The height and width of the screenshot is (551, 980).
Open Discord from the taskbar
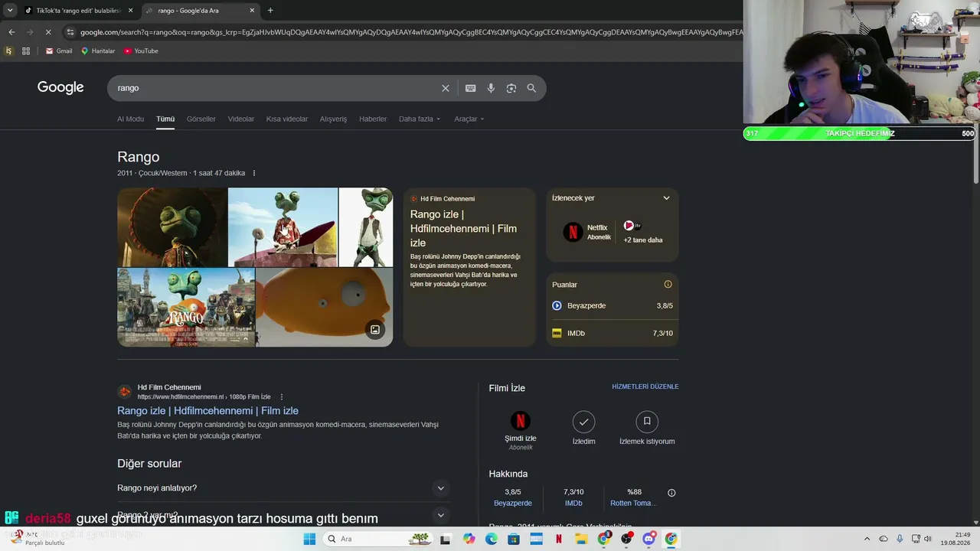(649, 539)
